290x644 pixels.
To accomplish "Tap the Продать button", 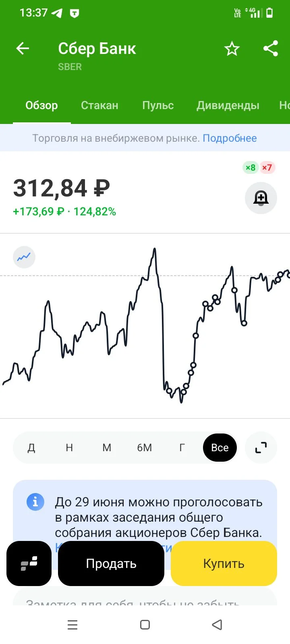I will tap(111, 563).
